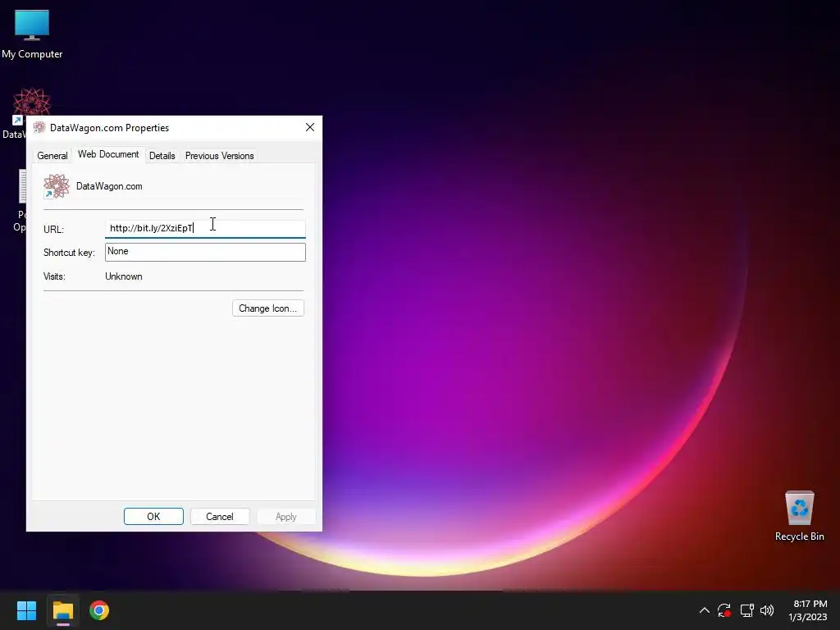
Task: Open File Explorer from the taskbar
Action: tap(62, 610)
